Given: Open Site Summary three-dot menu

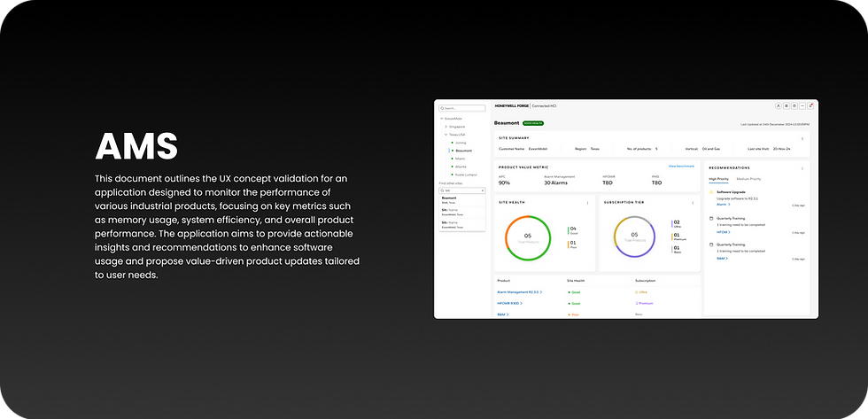Looking at the screenshot, I should pyautogui.click(x=802, y=138).
